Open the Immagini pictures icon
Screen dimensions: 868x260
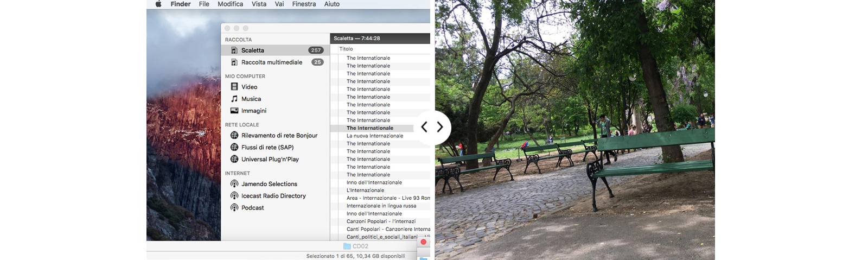(234, 111)
